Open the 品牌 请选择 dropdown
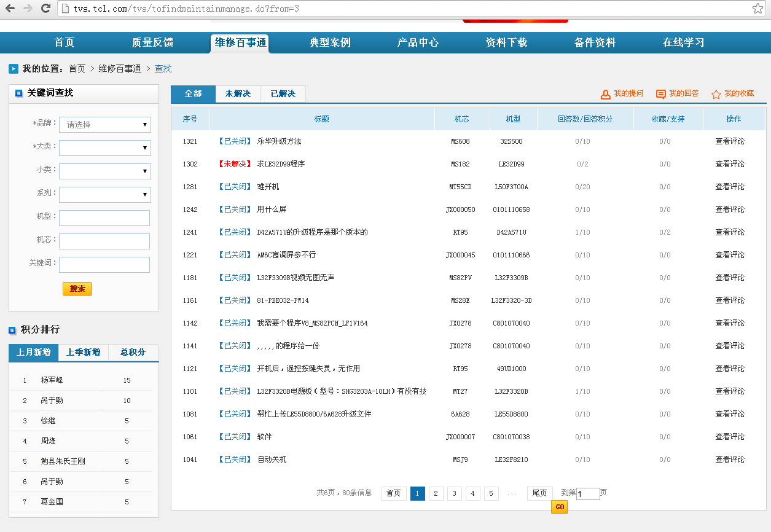The height and width of the screenshot is (532, 771). coord(105,125)
